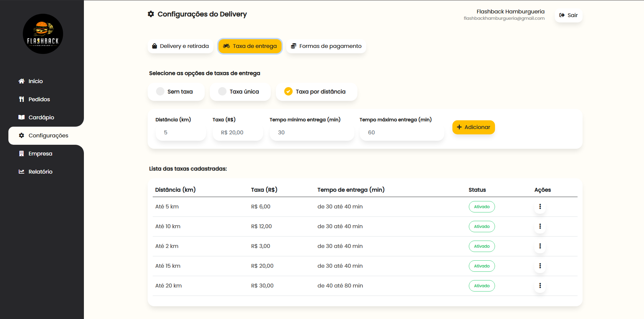Select the Taxa por distância option
Screen dimensions: 644x319
[x=288, y=91]
